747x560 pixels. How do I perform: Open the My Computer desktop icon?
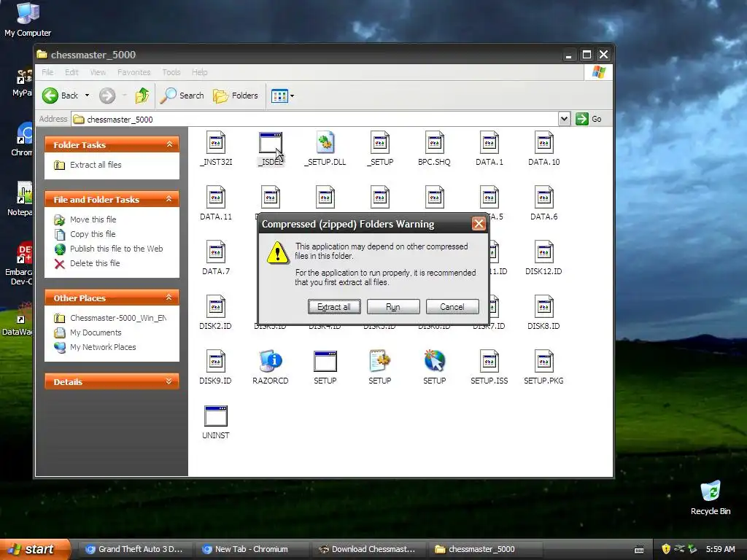pos(28,19)
